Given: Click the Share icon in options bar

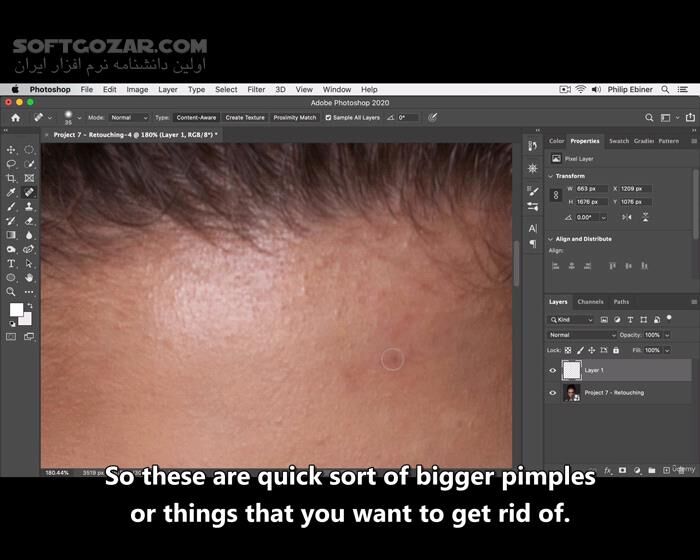Looking at the screenshot, I should 689,117.
